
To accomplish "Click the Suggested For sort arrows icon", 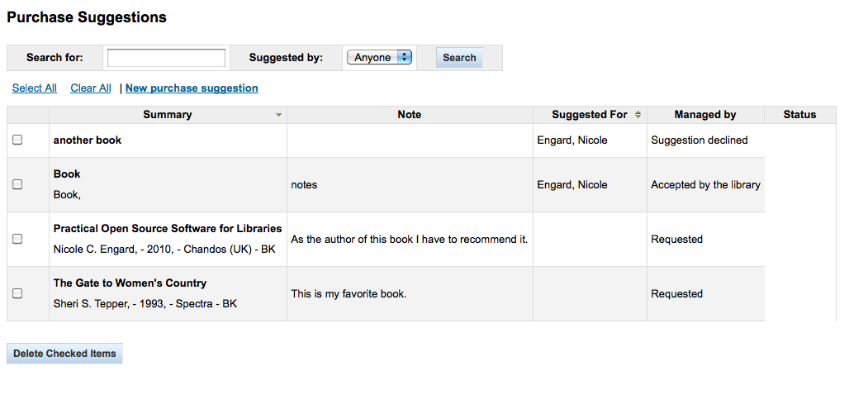I will (x=638, y=115).
